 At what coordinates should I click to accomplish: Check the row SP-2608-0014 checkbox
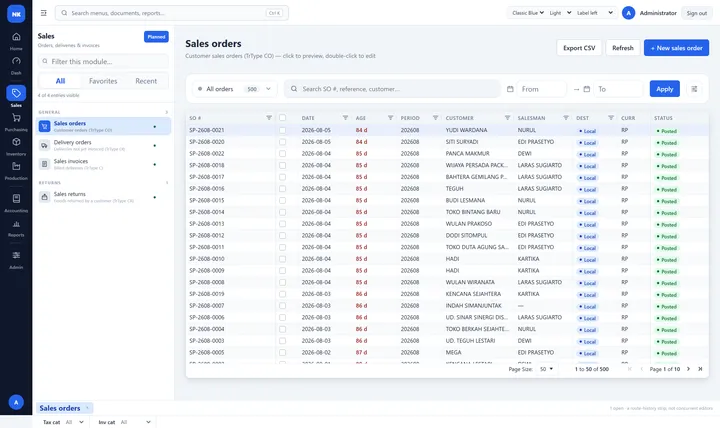(x=282, y=212)
